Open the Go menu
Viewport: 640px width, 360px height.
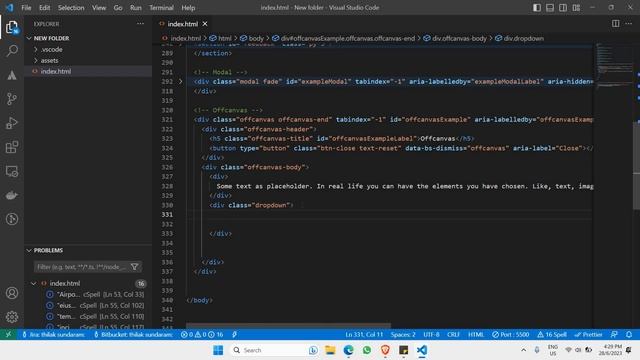[x=118, y=7]
